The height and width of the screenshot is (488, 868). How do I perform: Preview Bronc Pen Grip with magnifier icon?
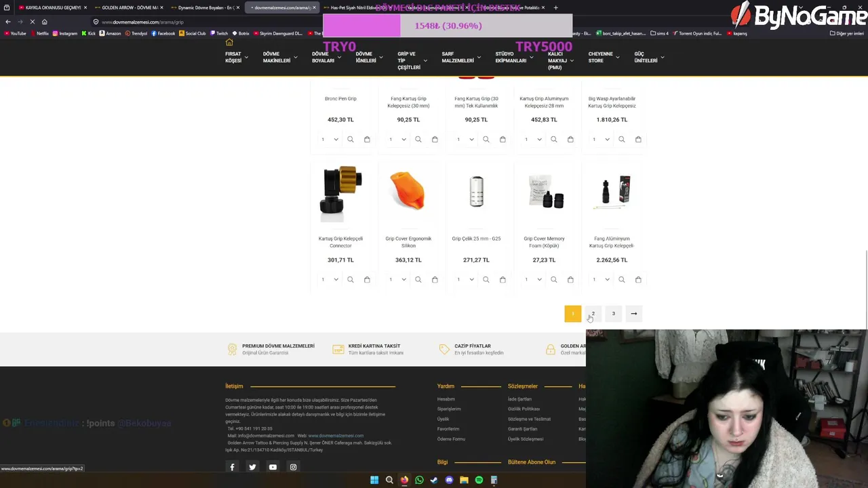point(351,140)
